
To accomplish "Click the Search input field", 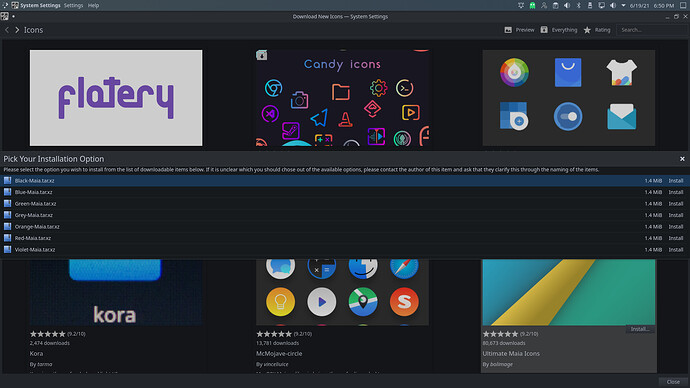I will [651, 30].
